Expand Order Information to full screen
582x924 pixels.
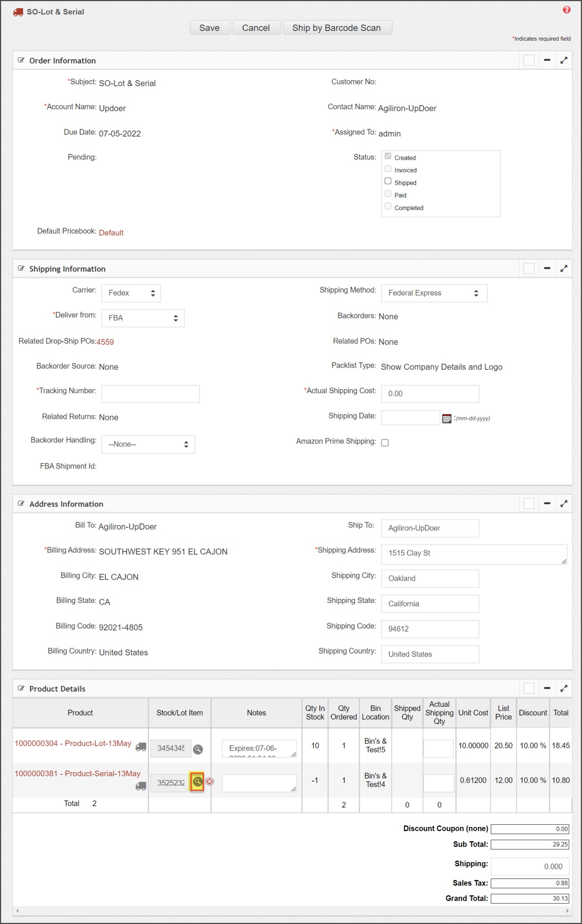point(564,60)
